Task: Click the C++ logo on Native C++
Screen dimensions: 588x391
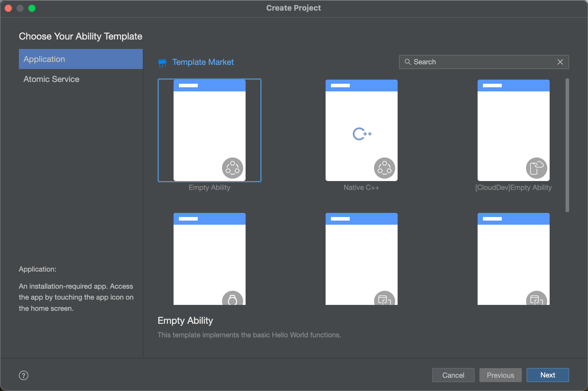Action: click(x=362, y=134)
